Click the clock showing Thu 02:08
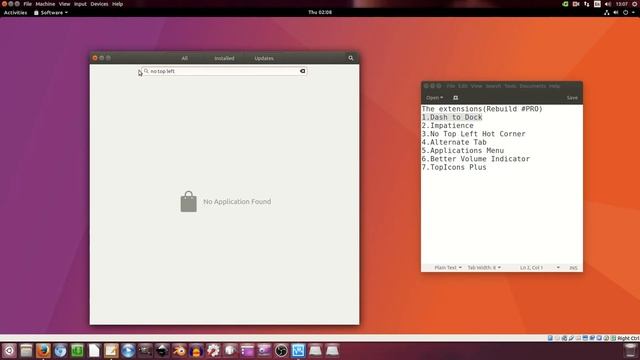 pyautogui.click(x=320, y=12)
